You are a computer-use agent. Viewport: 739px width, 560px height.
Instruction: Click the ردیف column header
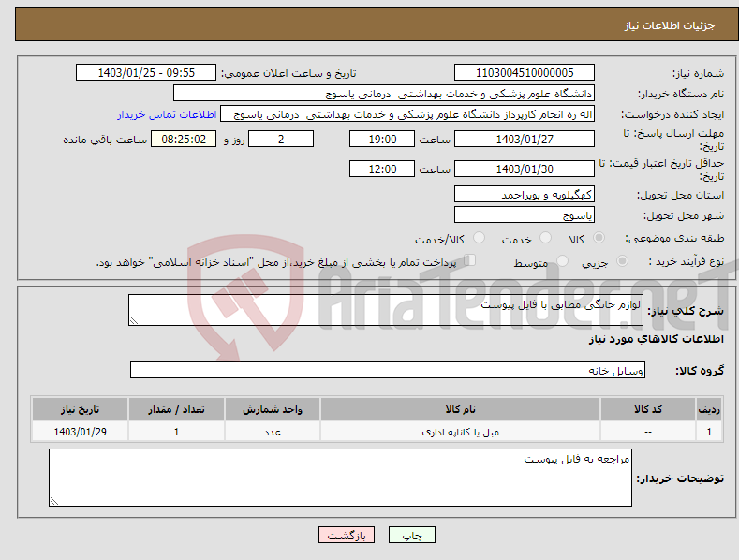[x=709, y=409]
